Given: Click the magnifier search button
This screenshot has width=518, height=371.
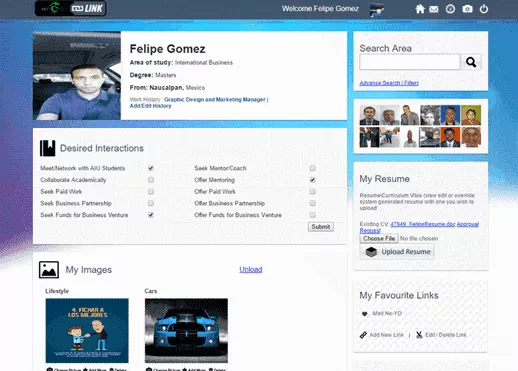Looking at the screenshot, I should click(x=471, y=62).
